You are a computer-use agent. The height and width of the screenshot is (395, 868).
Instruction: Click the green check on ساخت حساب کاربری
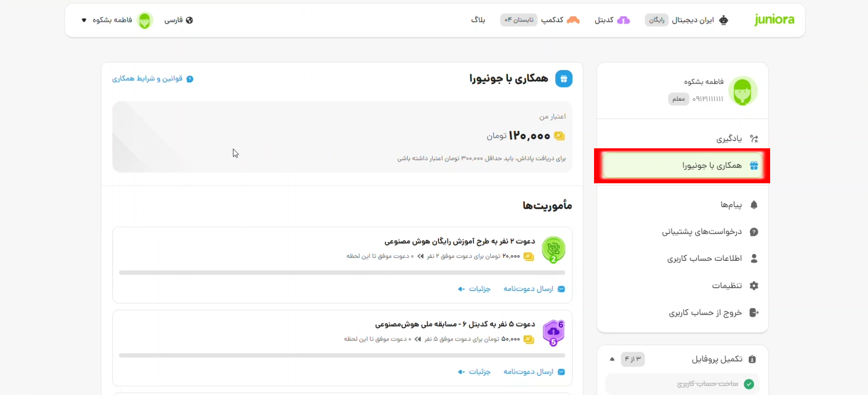pos(749,384)
